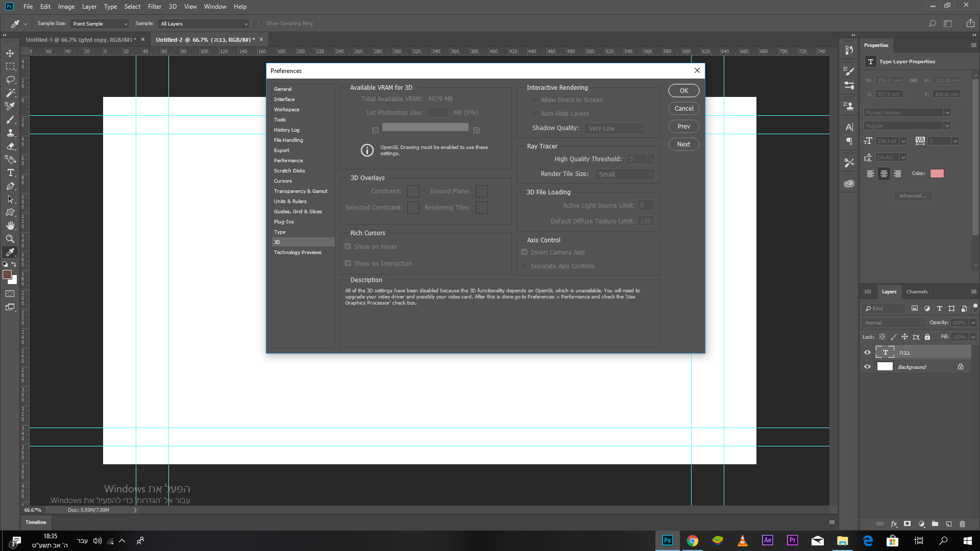Open Photoshop search magnifier icon

coord(932,23)
